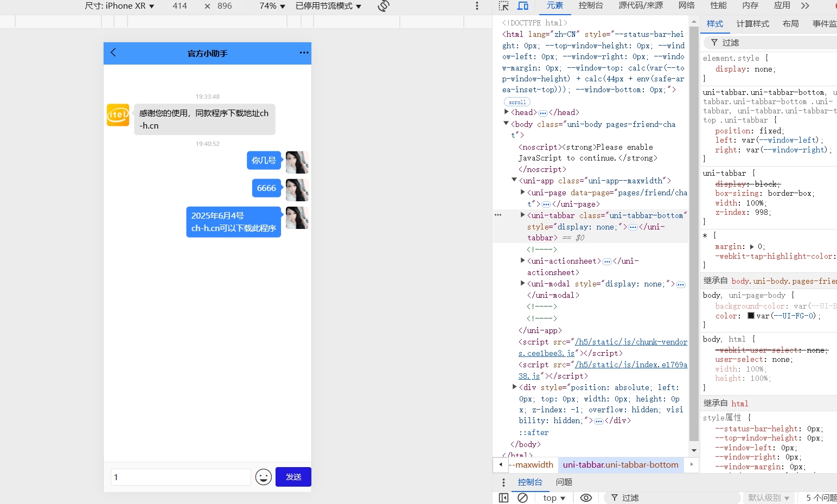
Task: Open the 布局 pane tab
Action: pyautogui.click(x=791, y=24)
